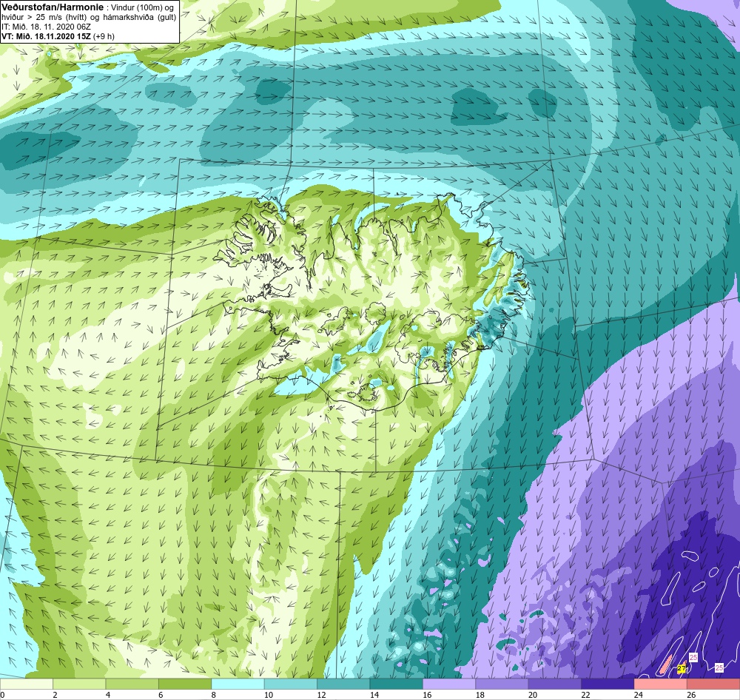Select the 2–4 m/s light green legend swatch
The width and height of the screenshot is (740, 700).
(x=79, y=684)
